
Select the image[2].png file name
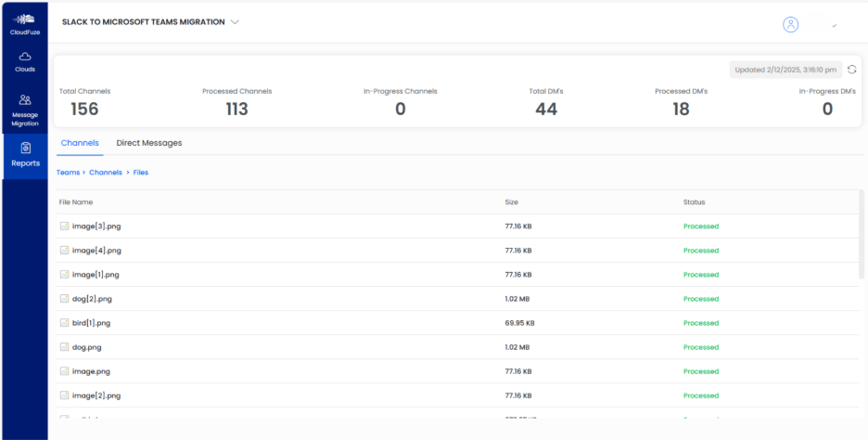[96, 395]
